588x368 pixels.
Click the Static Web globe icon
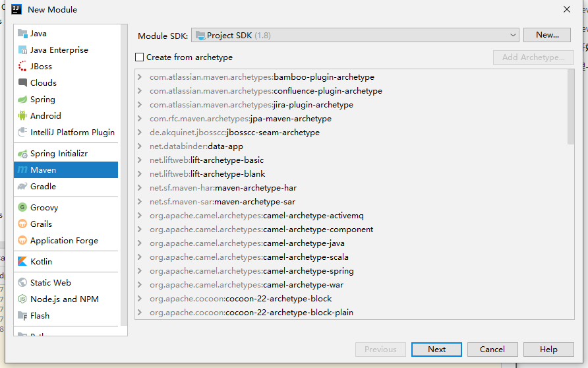22,282
